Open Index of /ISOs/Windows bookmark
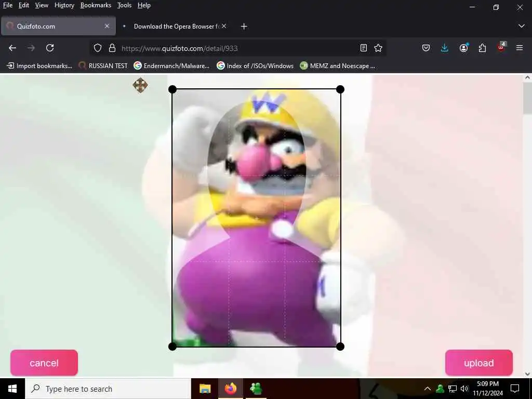Viewport: 532px width, 399px height. 255,66
